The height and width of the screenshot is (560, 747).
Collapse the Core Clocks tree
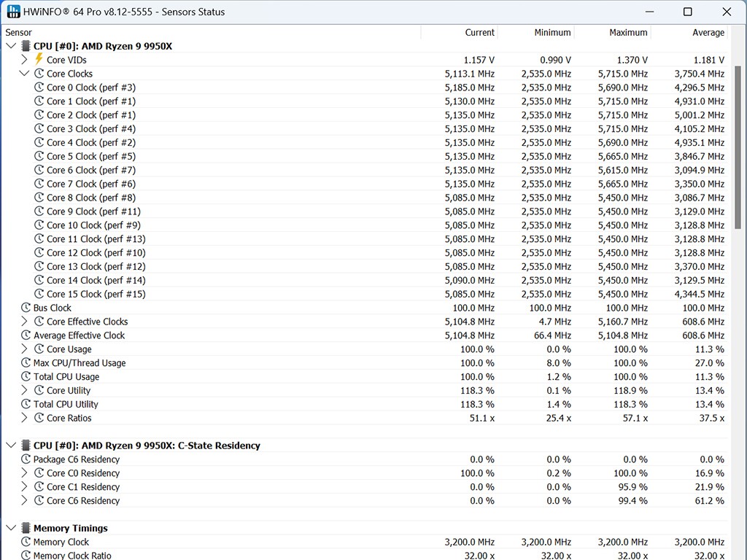tap(24, 74)
